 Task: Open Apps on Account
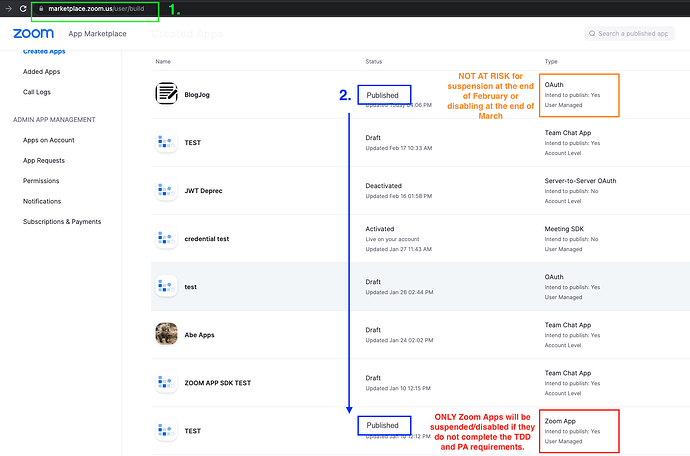click(x=48, y=140)
